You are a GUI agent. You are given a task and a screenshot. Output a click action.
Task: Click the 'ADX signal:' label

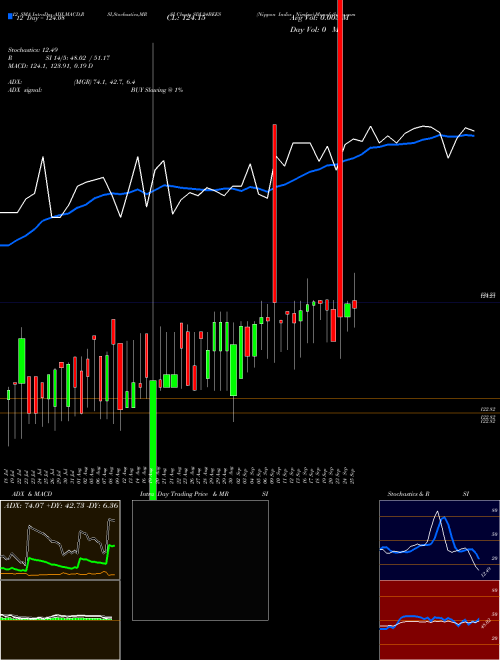[x=24, y=90]
